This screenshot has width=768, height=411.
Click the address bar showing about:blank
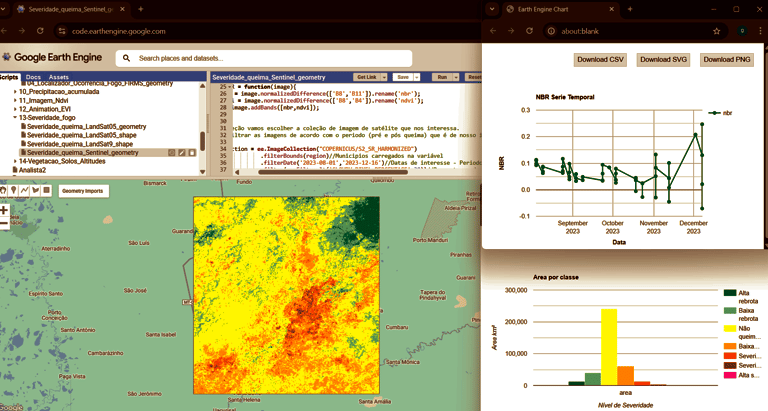point(634,31)
